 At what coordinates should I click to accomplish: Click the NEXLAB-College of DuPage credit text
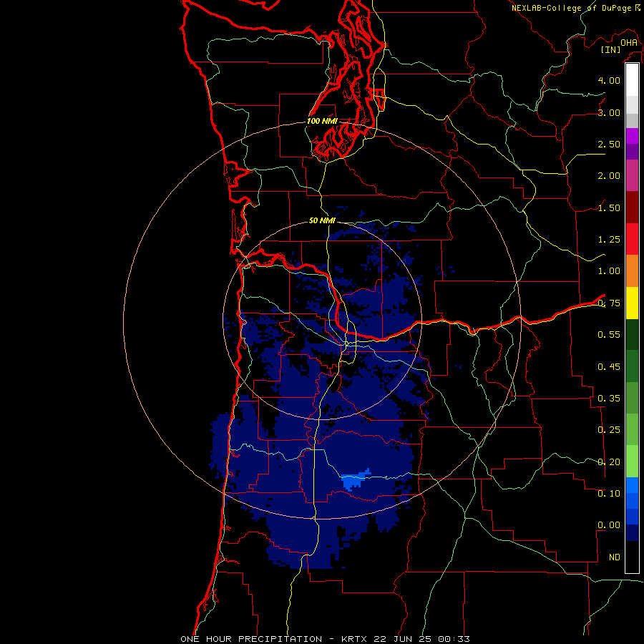tap(571, 8)
